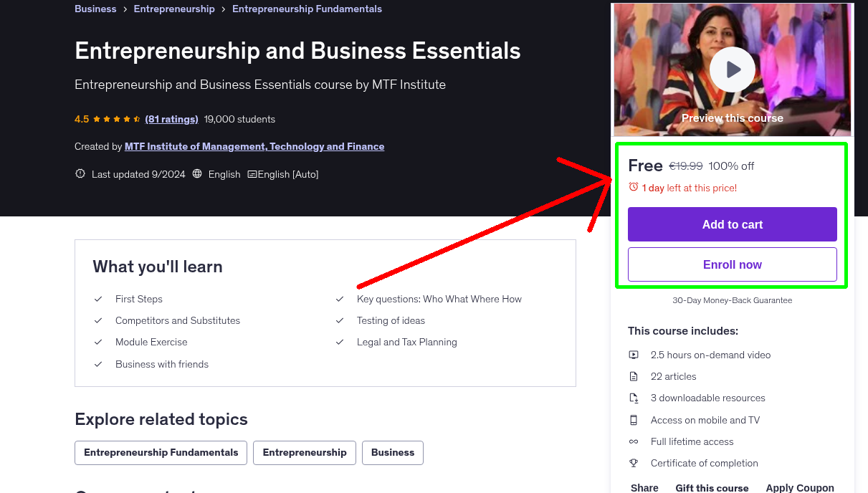Click the Preview this course caption
This screenshot has height=493, width=868.
732,118
